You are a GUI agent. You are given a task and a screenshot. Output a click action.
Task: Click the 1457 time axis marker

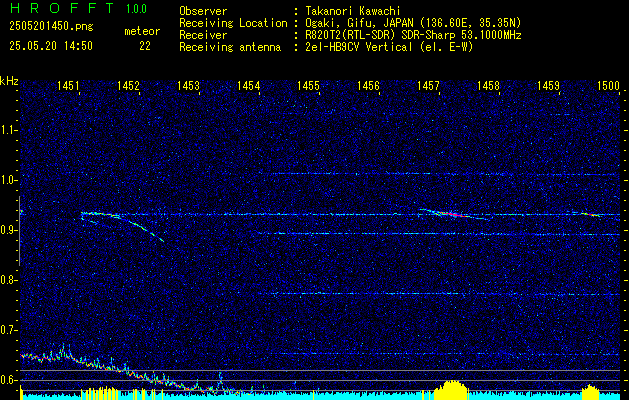tap(428, 85)
